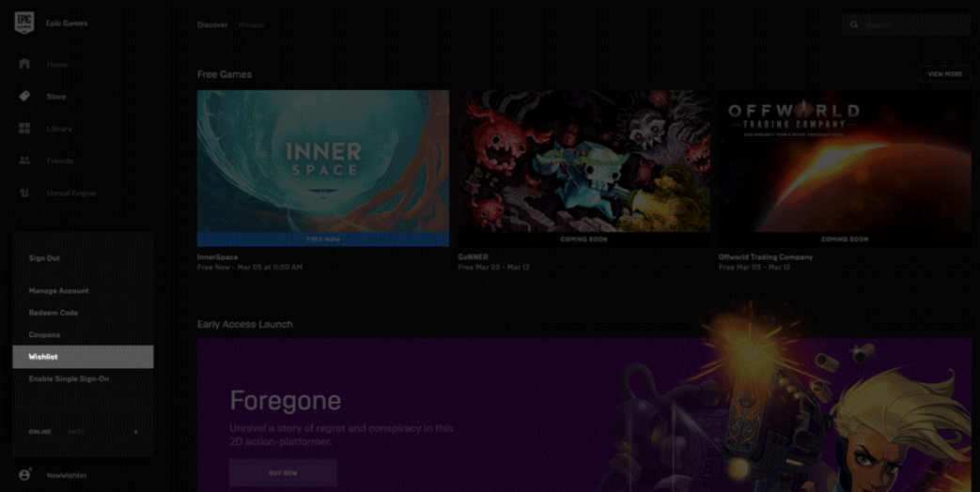
Task: Click the Early Access Launch heading
Action: tap(245, 325)
